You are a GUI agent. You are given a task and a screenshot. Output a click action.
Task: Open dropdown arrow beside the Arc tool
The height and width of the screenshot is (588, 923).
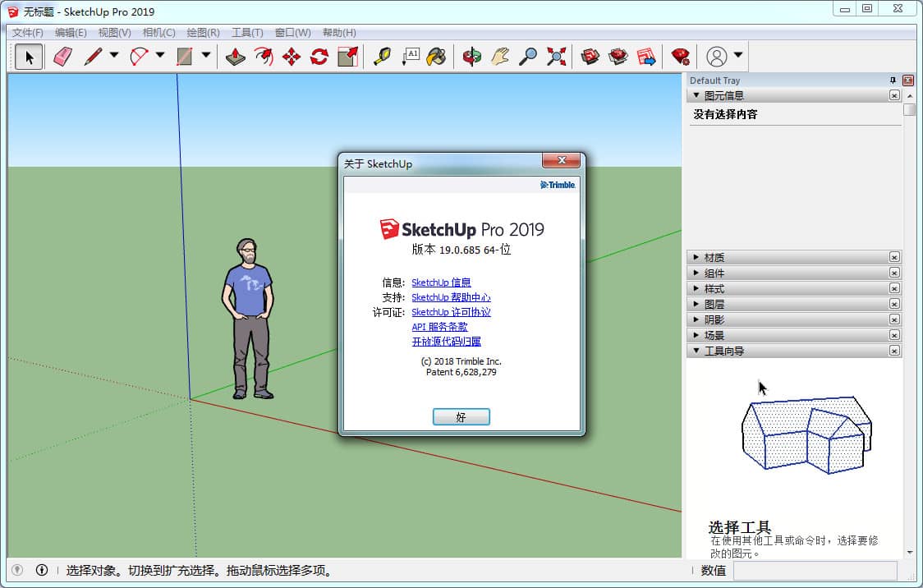pyautogui.click(x=160, y=56)
